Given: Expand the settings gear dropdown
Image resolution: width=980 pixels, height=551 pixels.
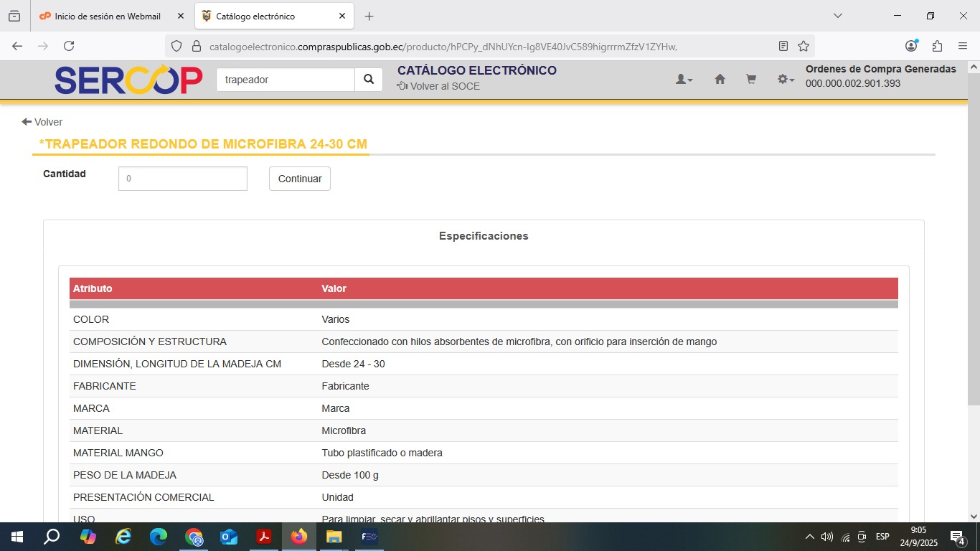Looking at the screenshot, I should pos(786,80).
